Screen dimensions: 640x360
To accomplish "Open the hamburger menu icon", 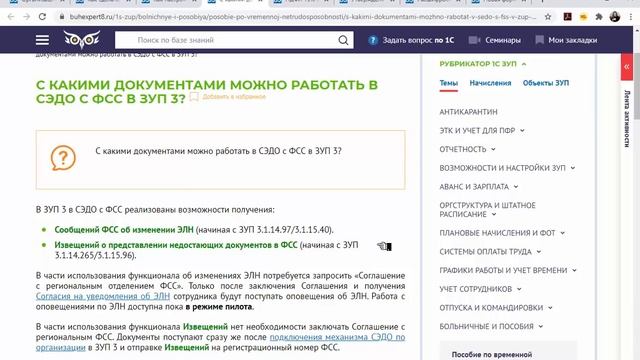I will click(x=42, y=40).
